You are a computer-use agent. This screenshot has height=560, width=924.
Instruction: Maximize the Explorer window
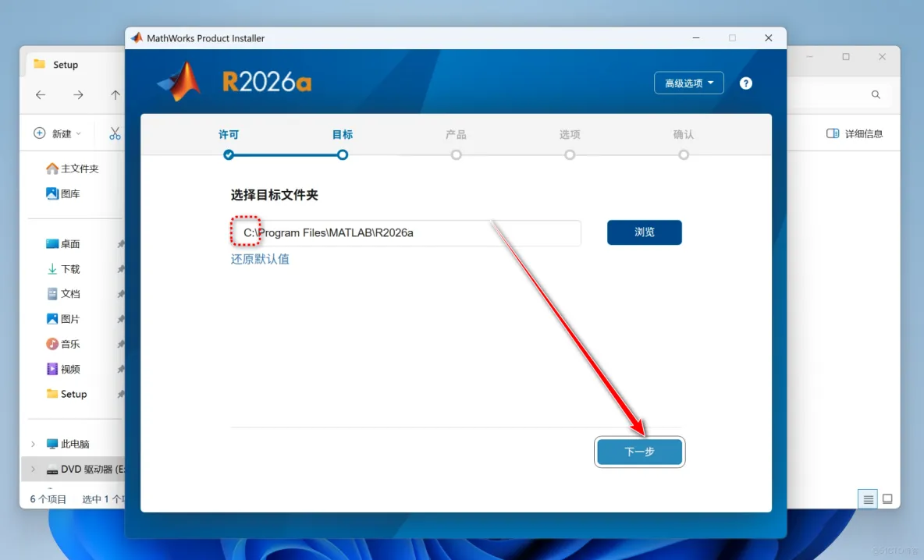[x=846, y=56]
